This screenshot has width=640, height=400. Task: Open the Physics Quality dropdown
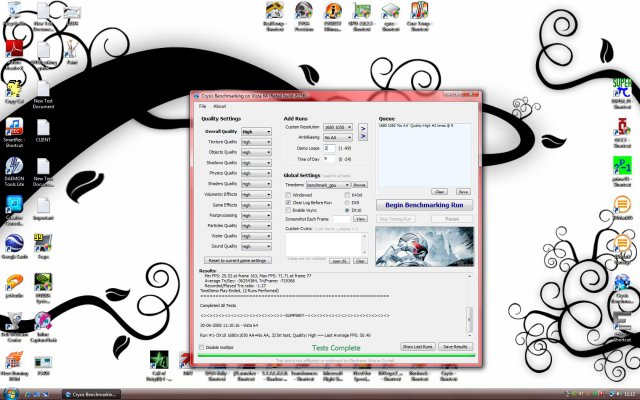(256, 173)
